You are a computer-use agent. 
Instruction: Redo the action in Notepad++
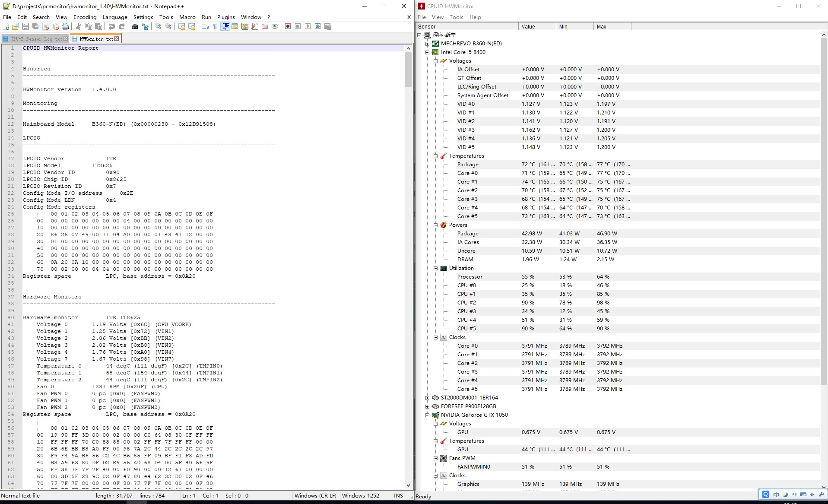(x=122, y=26)
